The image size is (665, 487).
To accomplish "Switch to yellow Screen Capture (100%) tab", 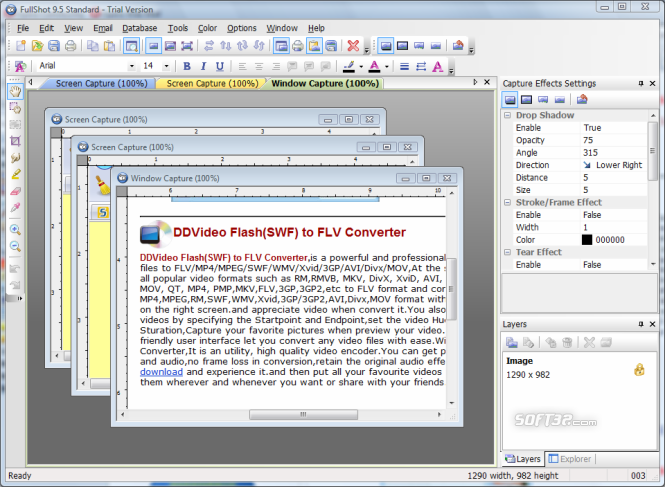I will [212, 84].
